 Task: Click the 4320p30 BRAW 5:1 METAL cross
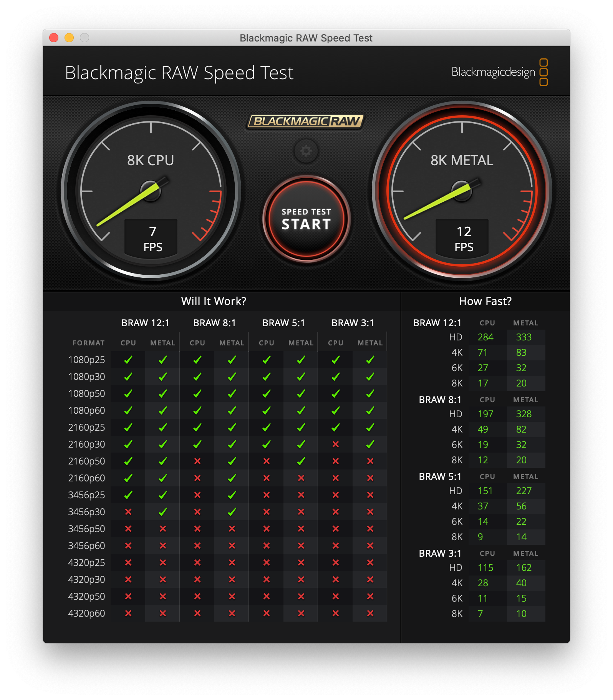tap(301, 580)
